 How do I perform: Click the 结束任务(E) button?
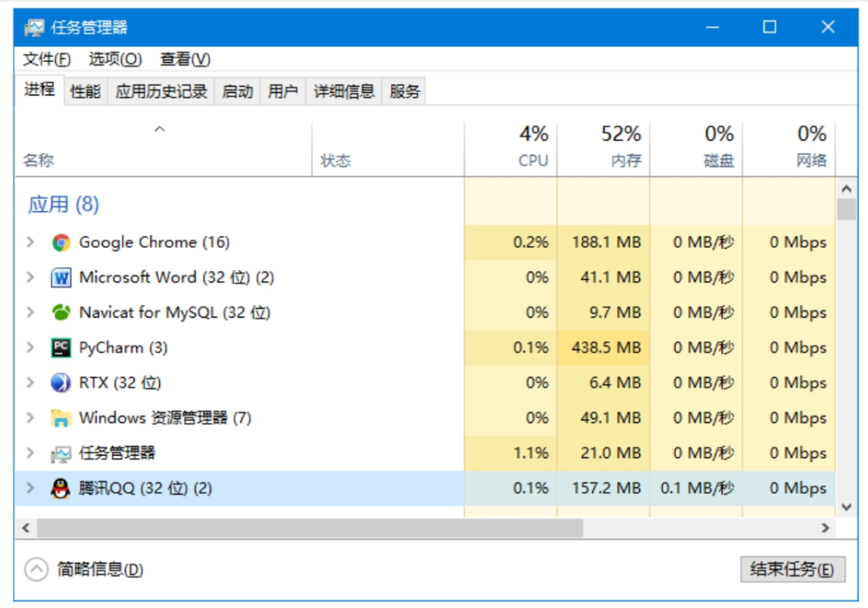click(792, 570)
